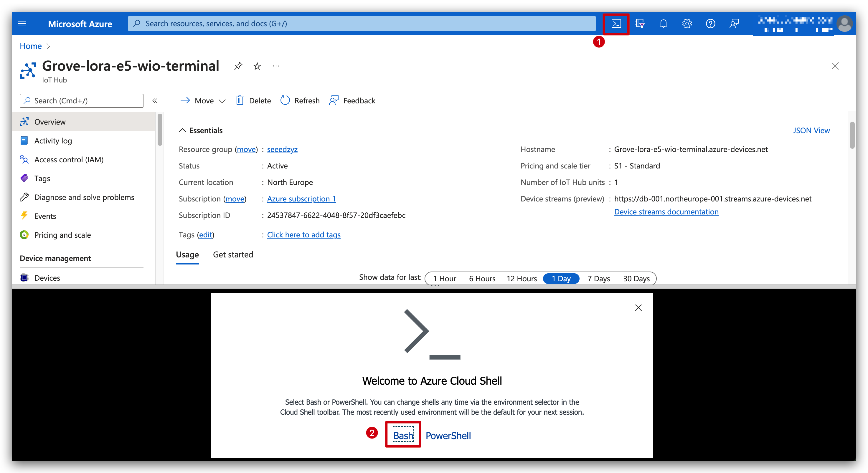The width and height of the screenshot is (868, 473).
Task: Click the Activity log icon in sidebar
Action: (24, 140)
